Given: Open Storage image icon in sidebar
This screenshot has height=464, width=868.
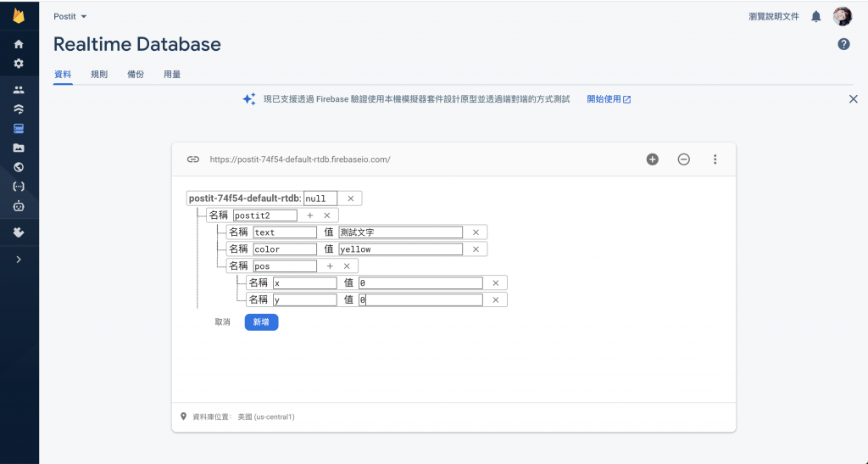Looking at the screenshot, I should click(x=19, y=148).
